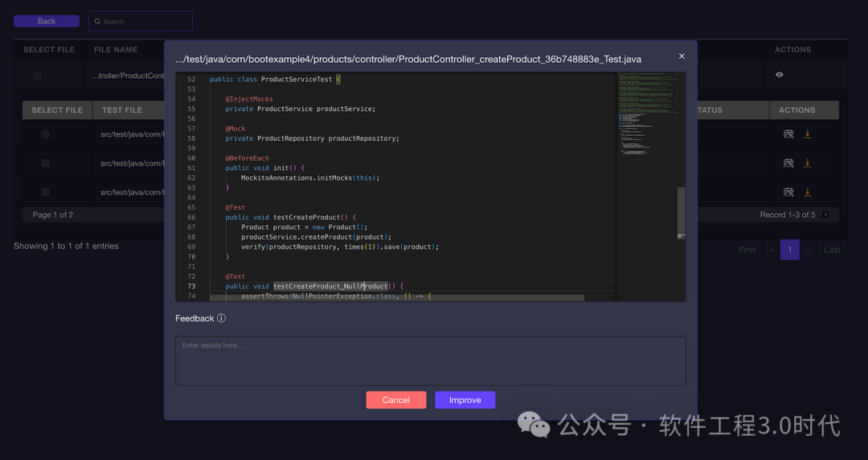Click the review icon in the first test file row
Screen dimensions: 868x460
[788, 134]
